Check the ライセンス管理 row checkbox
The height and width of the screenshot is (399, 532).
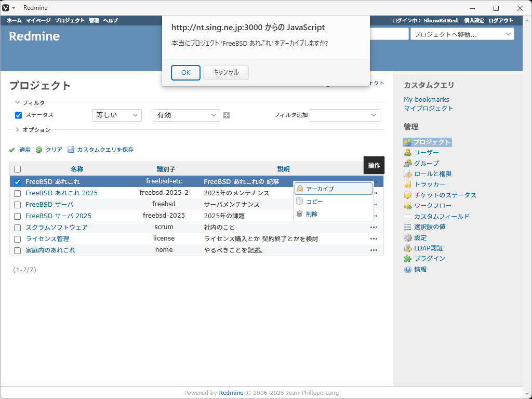point(17,239)
